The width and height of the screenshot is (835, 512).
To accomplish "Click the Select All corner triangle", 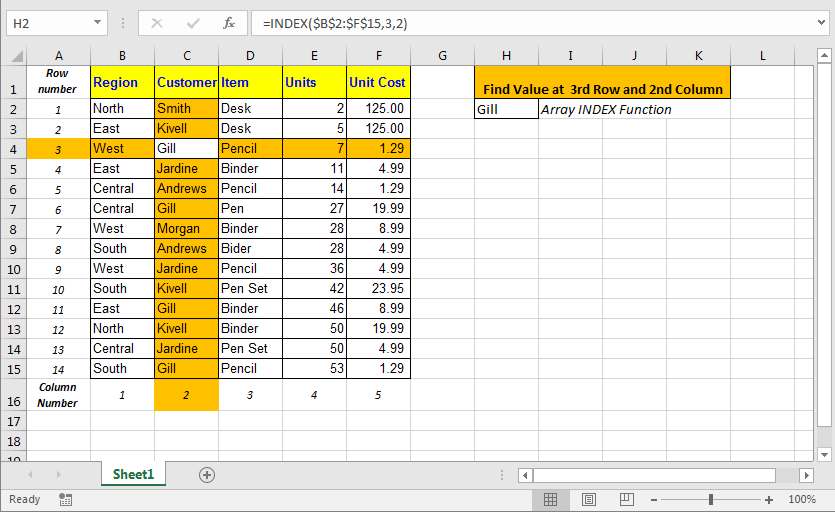I will (x=17, y=56).
